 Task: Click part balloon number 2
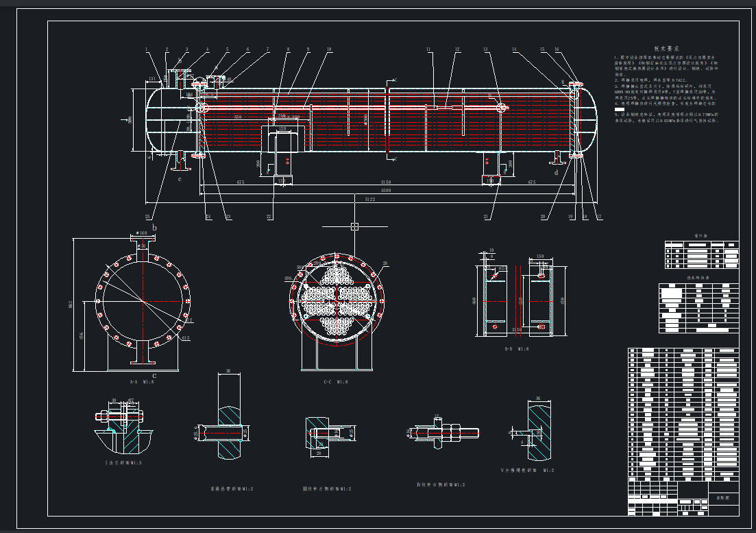167,49
